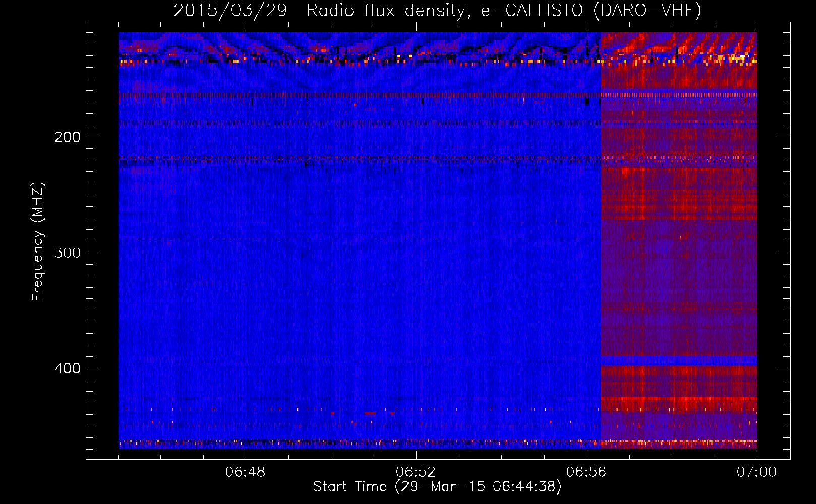Click the 06:56 time tick label
816x504 pixels.
click(586, 472)
